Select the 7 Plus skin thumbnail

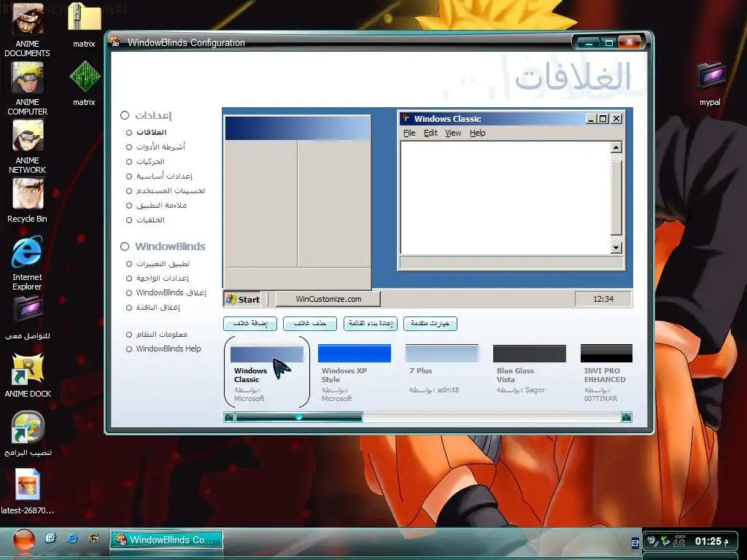[x=441, y=370]
